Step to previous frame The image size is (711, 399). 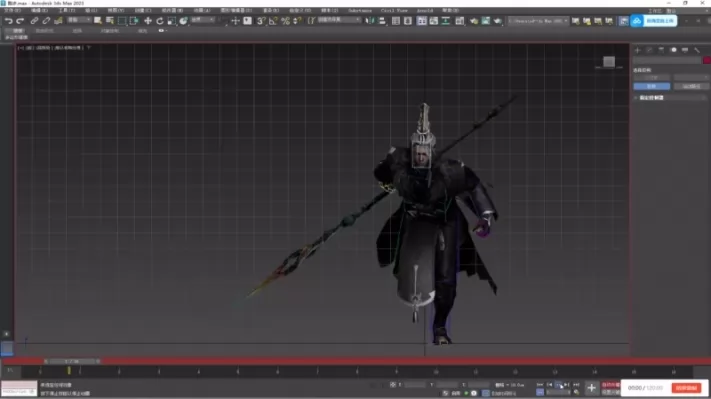coord(549,385)
